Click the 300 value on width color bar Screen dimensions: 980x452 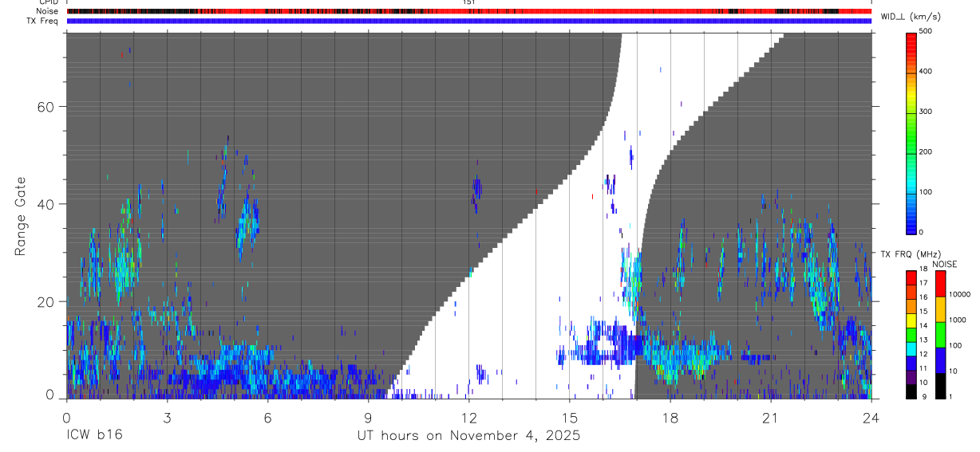pyautogui.click(x=926, y=112)
